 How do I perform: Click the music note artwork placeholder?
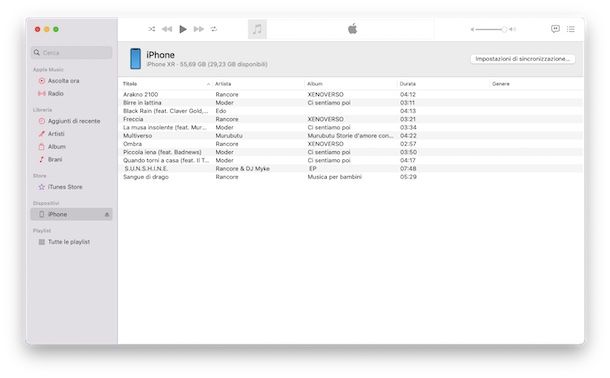(x=257, y=29)
